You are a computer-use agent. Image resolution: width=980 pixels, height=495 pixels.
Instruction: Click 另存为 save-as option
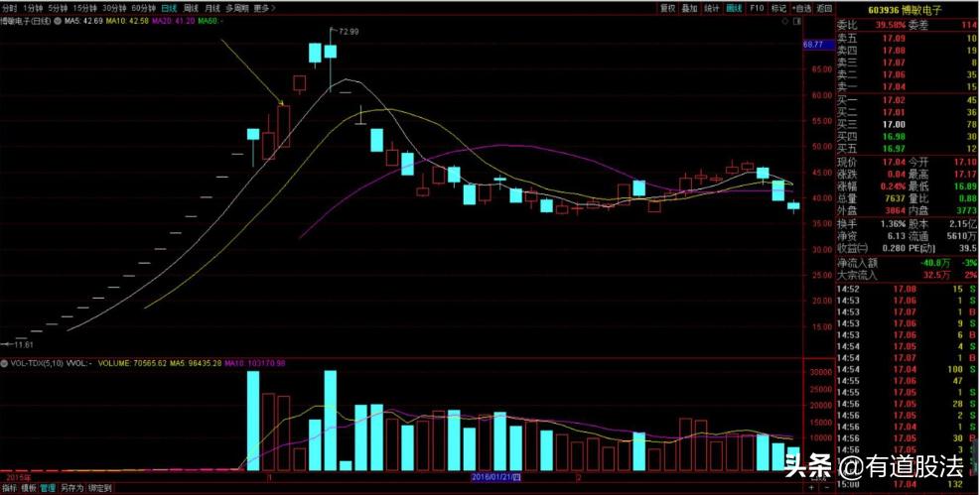(x=71, y=488)
